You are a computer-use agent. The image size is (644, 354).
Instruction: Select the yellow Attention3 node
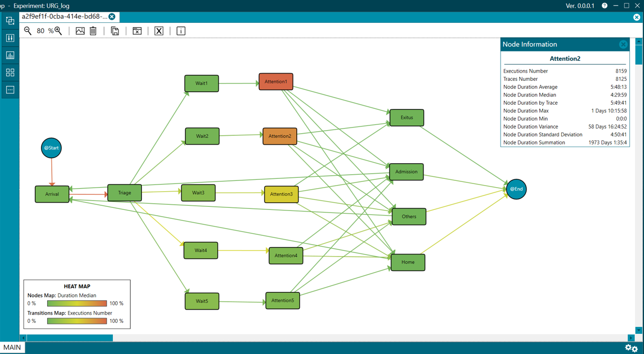point(281,194)
